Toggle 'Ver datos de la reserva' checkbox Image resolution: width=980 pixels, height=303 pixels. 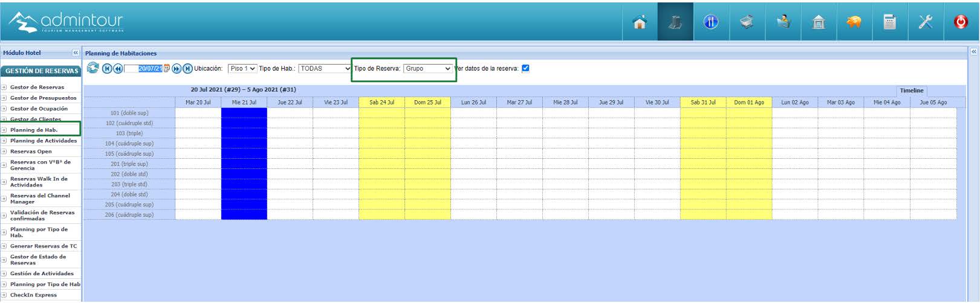[525, 68]
